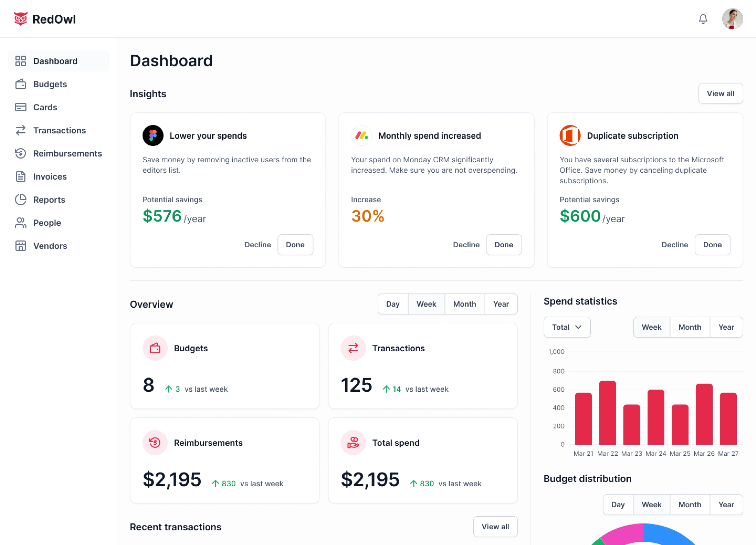Switch Overview to Month

click(465, 304)
